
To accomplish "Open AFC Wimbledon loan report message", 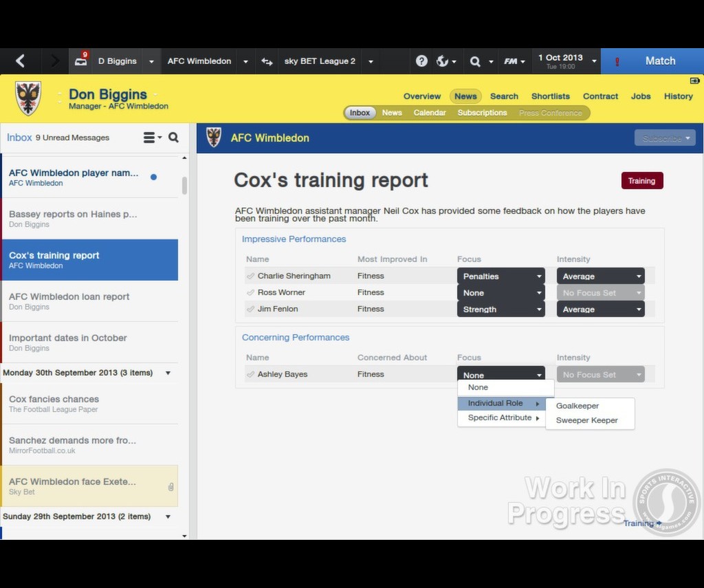I will (x=90, y=301).
